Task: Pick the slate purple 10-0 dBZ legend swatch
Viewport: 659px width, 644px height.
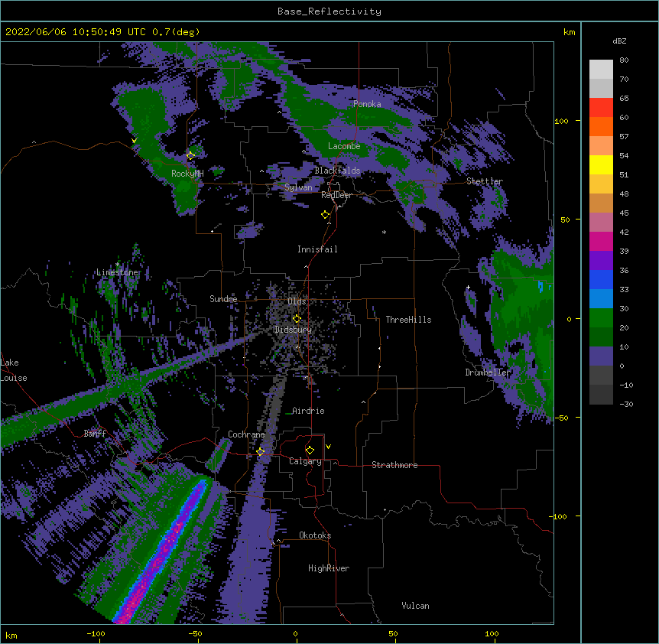Action: tap(601, 356)
